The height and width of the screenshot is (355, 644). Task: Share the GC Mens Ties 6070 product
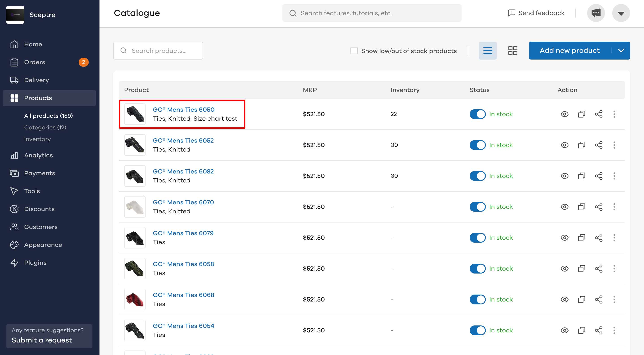tap(599, 207)
